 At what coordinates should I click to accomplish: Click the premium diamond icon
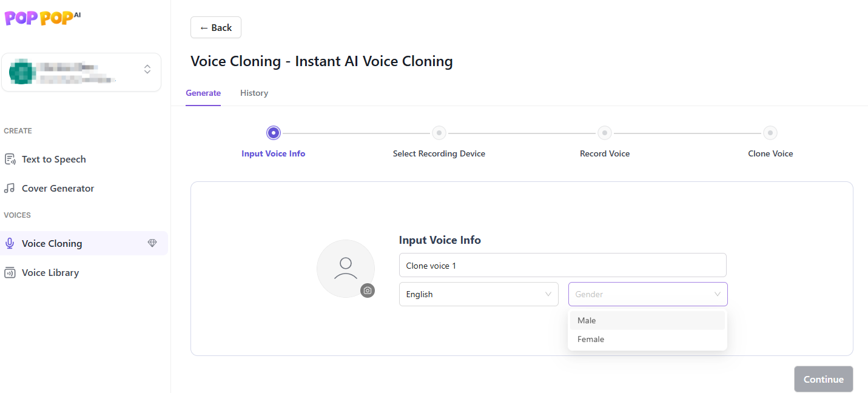click(x=152, y=243)
